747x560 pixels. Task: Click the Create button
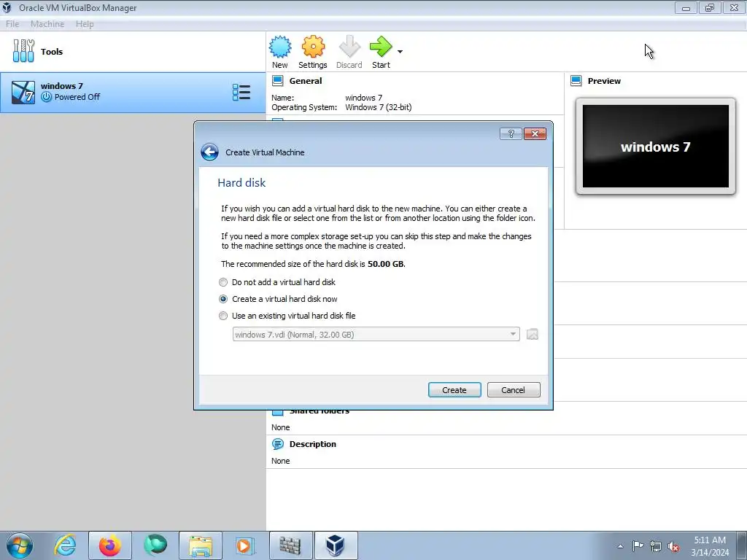[454, 390]
